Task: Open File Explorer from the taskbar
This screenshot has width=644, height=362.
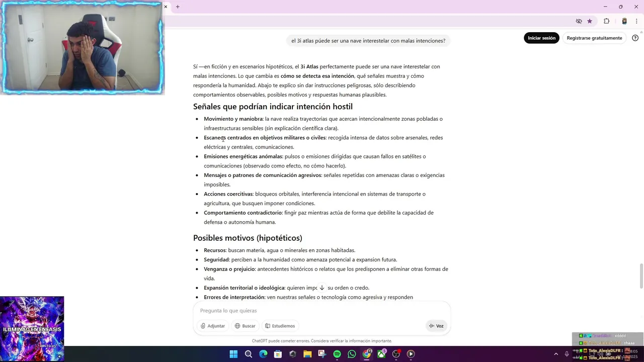Action: point(307,354)
